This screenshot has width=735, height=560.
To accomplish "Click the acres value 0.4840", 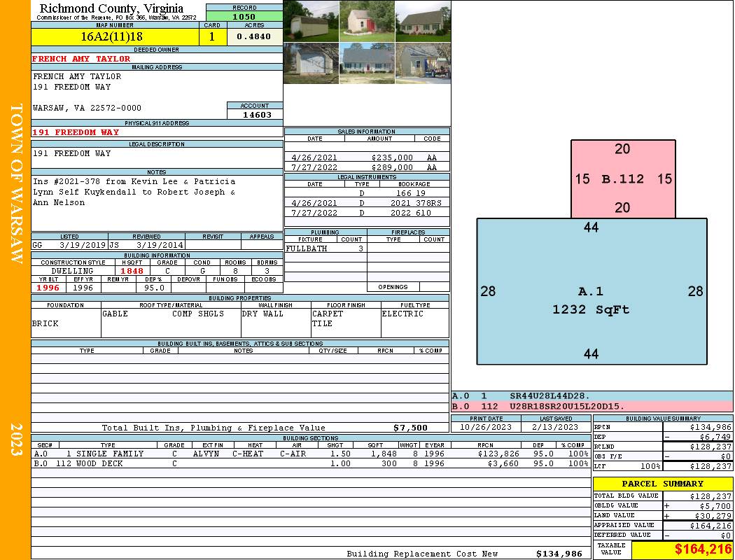I will [254, 36].
